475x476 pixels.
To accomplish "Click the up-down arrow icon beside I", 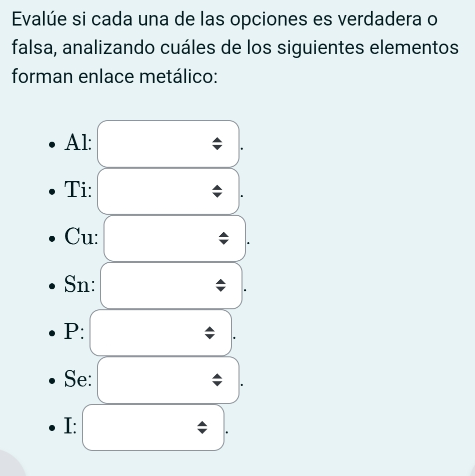I will (x=201, y=427).
